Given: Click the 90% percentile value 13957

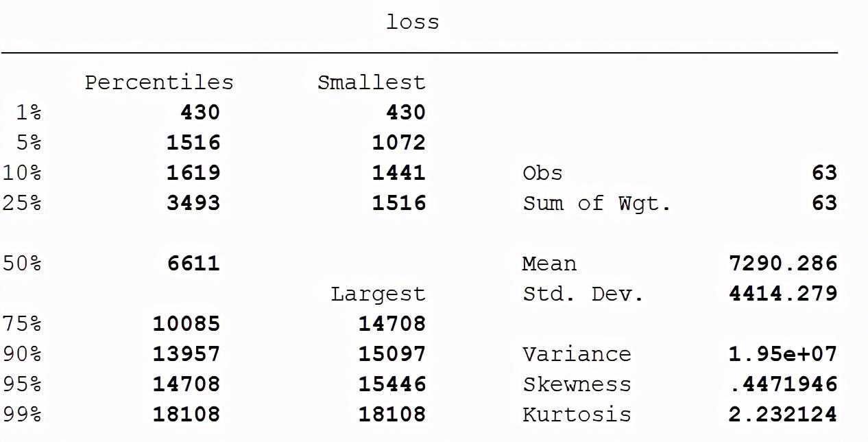Looking at the screenshot, I should [186, 354].
